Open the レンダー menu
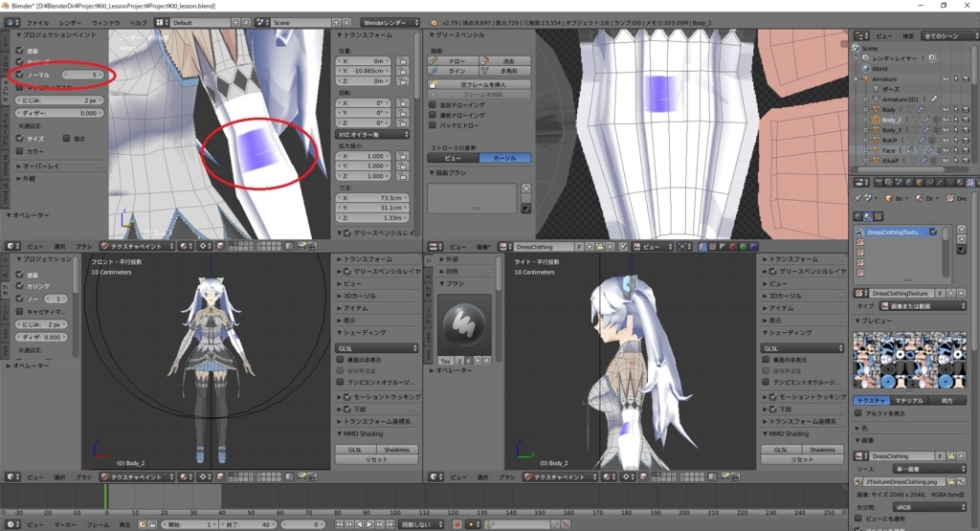Viewport: 980px width, 531px height. point(71,23)
